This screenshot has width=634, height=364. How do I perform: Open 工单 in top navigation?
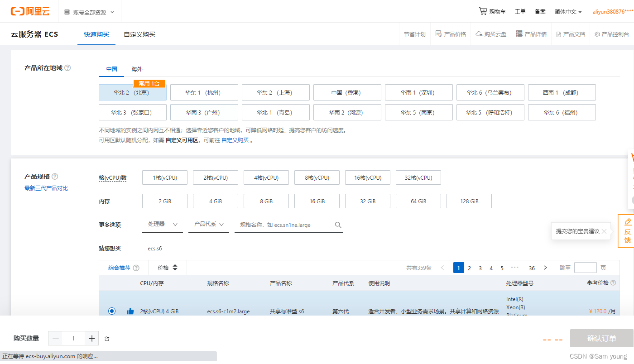pos(520,12)
